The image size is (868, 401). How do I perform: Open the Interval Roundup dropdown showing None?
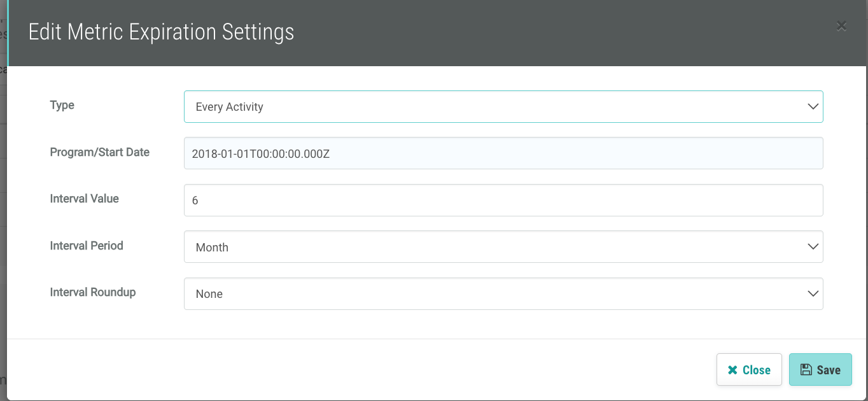496,294
